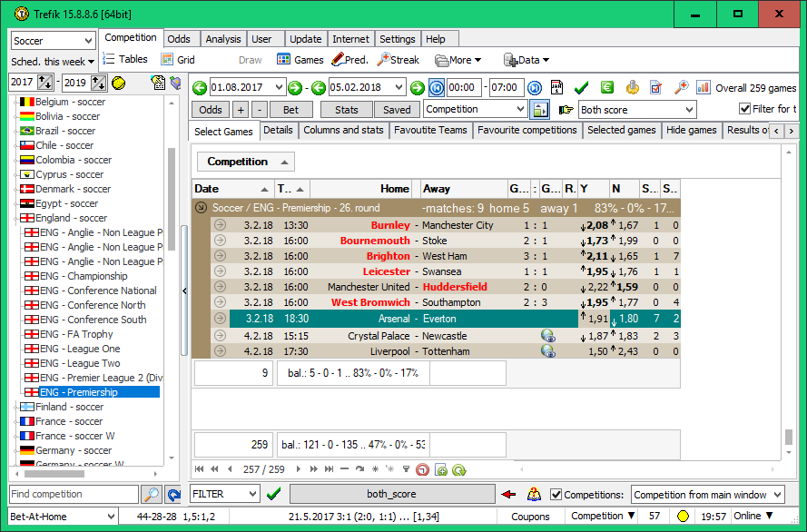Open the bar chart icon
Viewport: 807px width, 532px height.
pyautogui.click(x=703, y=87)
